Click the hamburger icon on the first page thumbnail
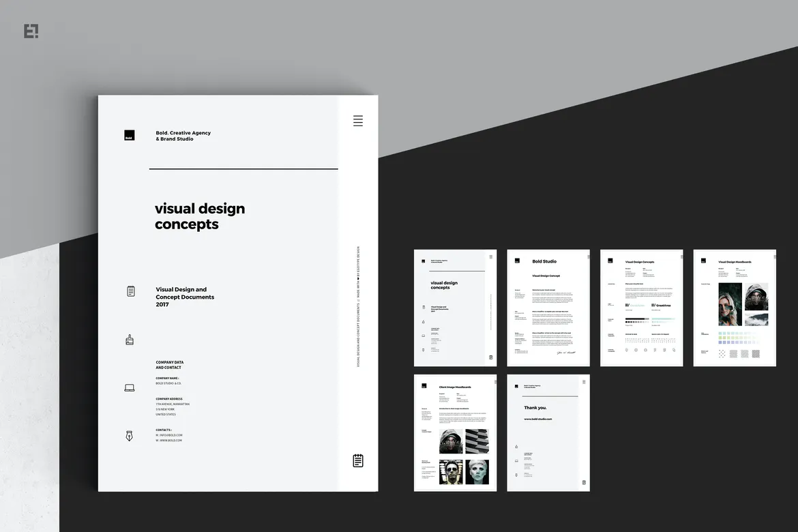The image size is (798, 532). tap(490, 257)
